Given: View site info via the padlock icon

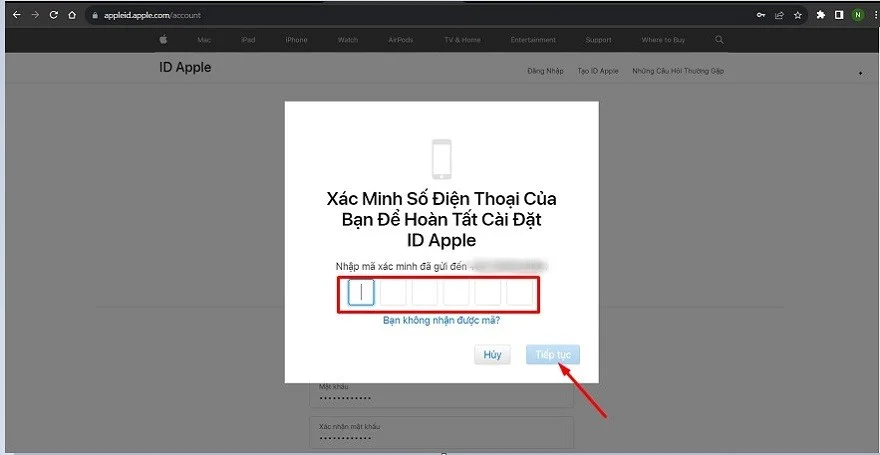Looking at the screenshot, I should click(x=95, y=16).
